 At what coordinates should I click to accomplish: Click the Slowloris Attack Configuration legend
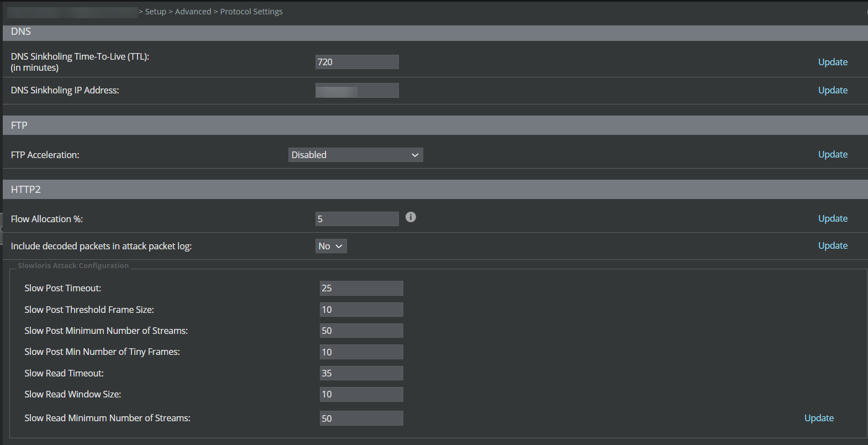73,265
